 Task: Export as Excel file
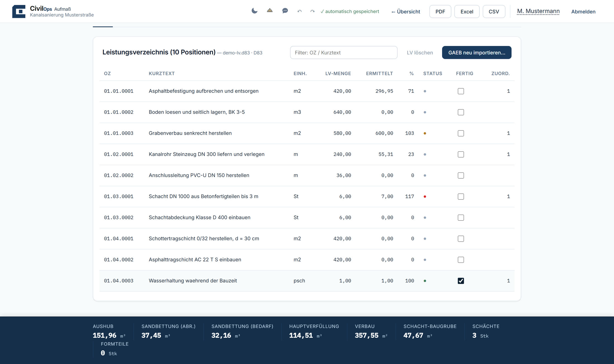(x=467, y=11)
